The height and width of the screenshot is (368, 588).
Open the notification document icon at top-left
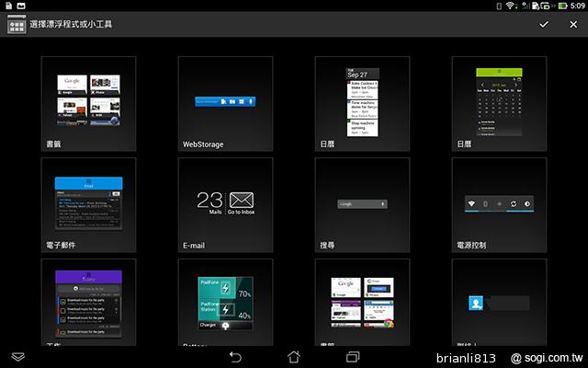coord(8,6)
